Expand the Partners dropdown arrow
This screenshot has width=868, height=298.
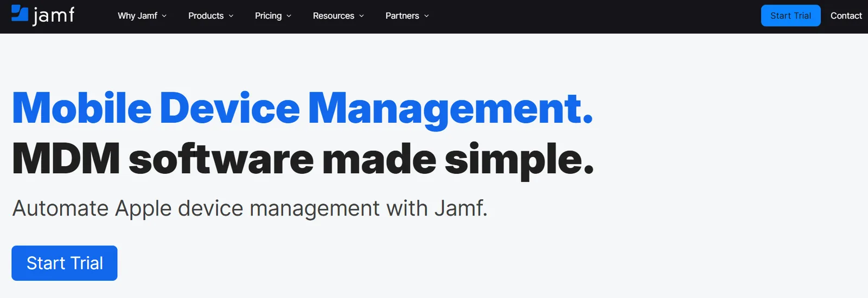[426, 16]
